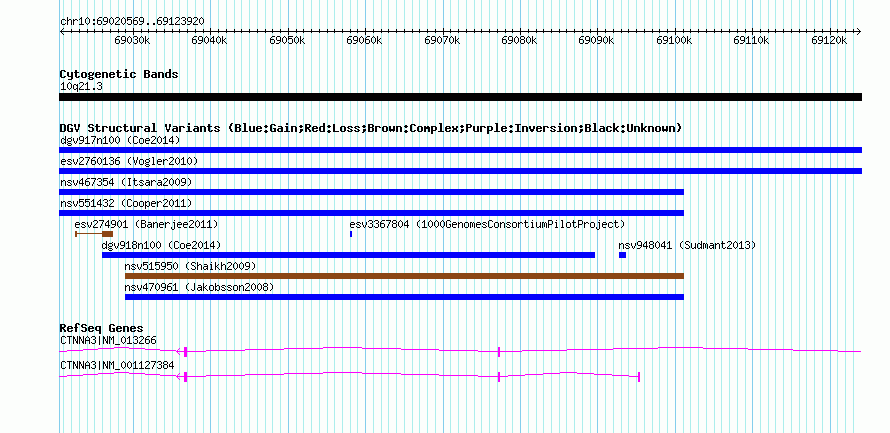The image size is (890, 433).
Task: Open the dgv917n100 (Coe2014) variant label
Action: (120, 140)
